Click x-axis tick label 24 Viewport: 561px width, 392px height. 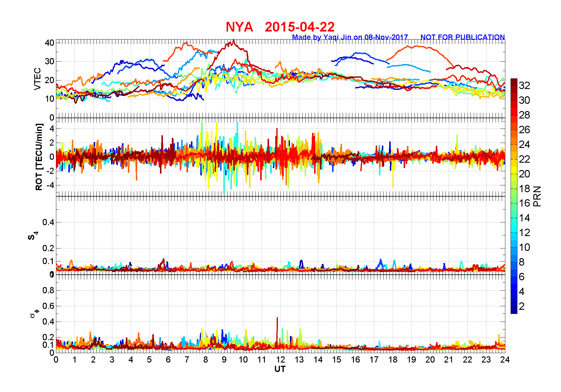pos(505,360)
